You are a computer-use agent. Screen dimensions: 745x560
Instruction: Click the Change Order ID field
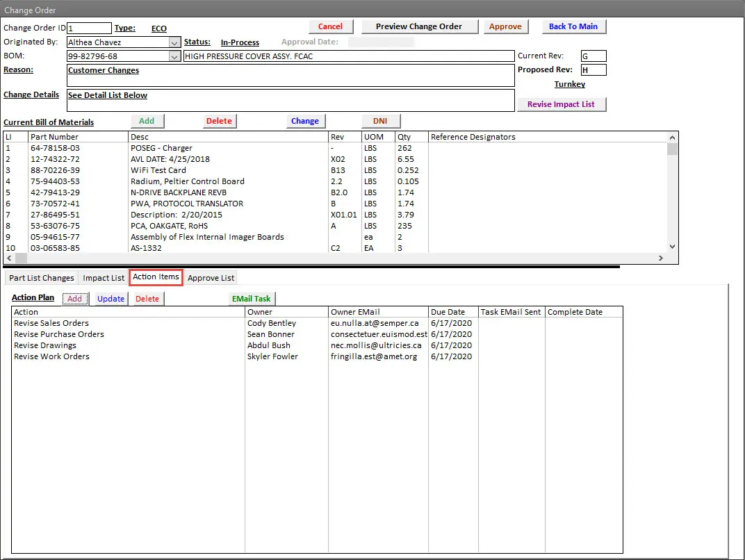89,28
